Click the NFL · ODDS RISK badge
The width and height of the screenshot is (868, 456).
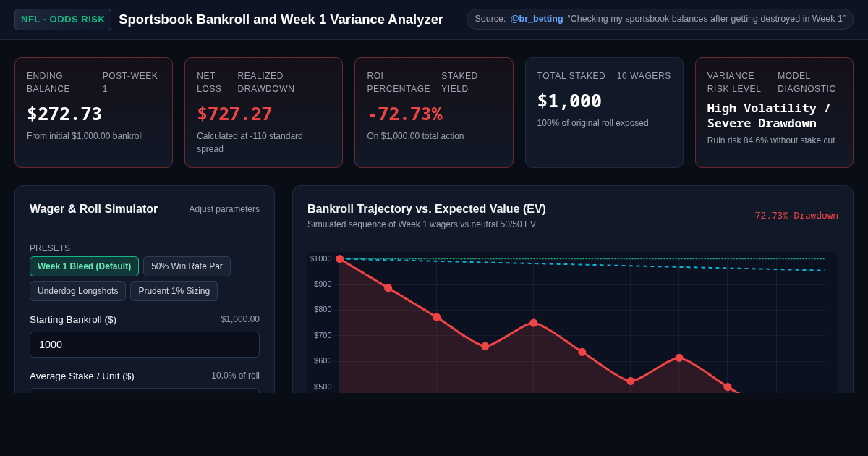click(63, 20)
